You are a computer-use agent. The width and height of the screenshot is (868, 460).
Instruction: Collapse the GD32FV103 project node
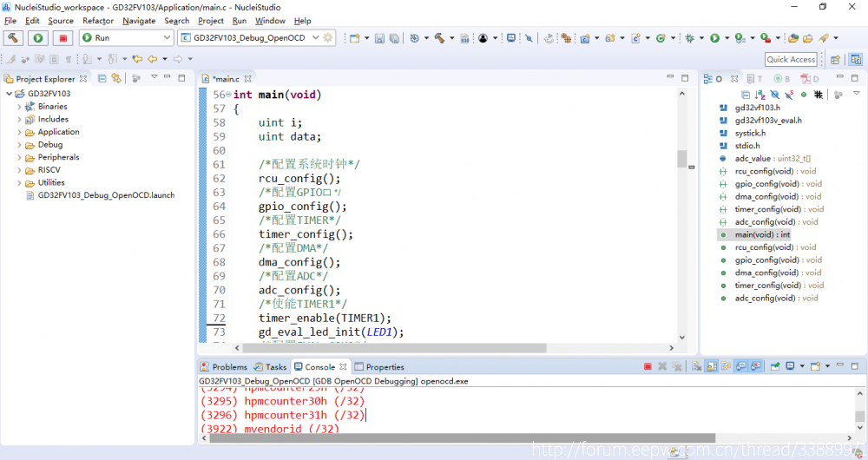coord(9,94)
